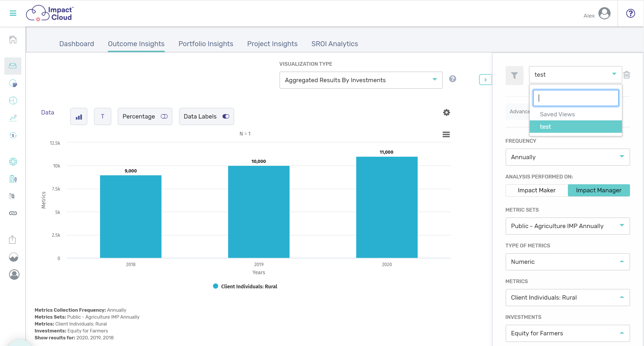Switch to table view T button
The height and width of the screenshot is (346, 644).
click(x=102, y=116)
